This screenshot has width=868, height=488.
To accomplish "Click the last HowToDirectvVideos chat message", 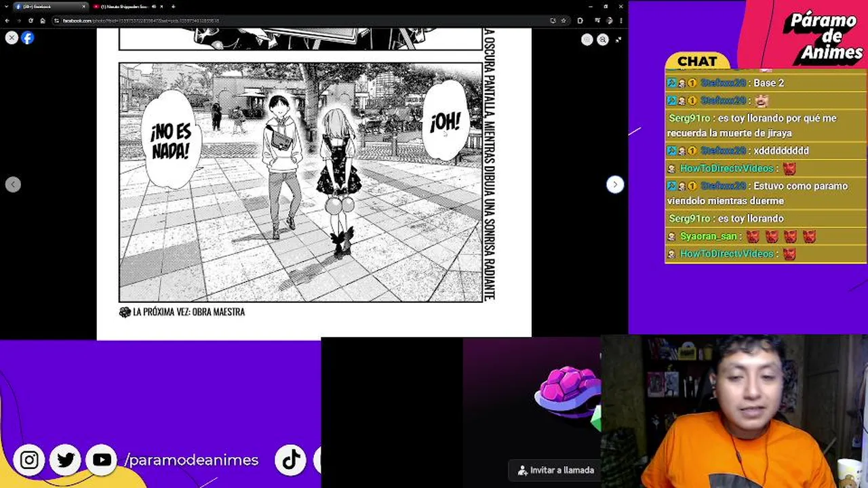I will [x=766, y=253].
